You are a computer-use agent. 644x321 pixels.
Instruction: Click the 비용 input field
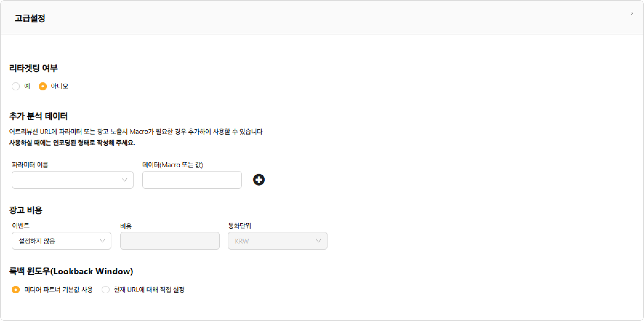point(170,241)
